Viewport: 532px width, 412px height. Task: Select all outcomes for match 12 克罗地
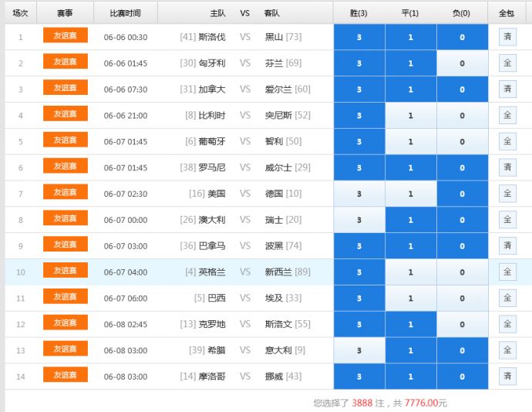click(x=507, y=324)
